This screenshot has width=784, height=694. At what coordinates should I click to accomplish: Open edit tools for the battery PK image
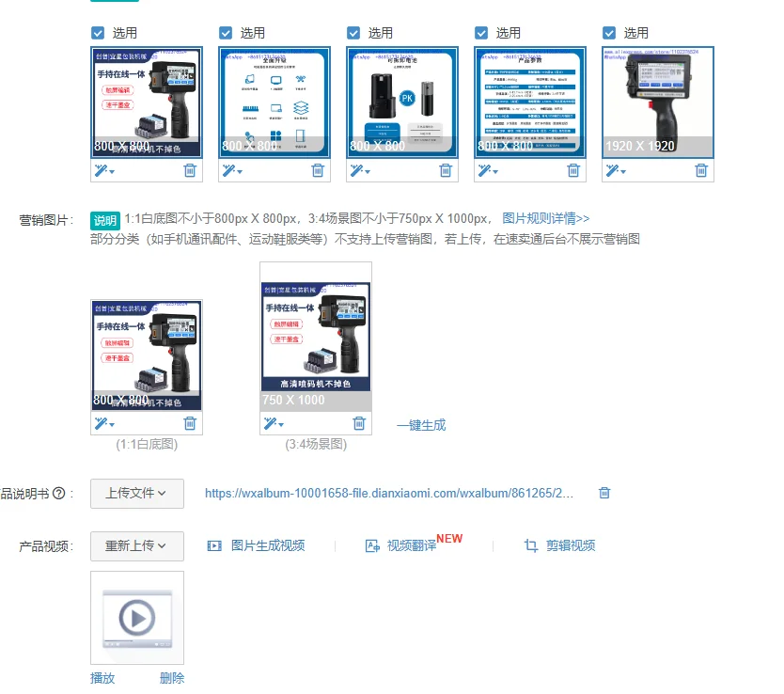coord(360,171)
